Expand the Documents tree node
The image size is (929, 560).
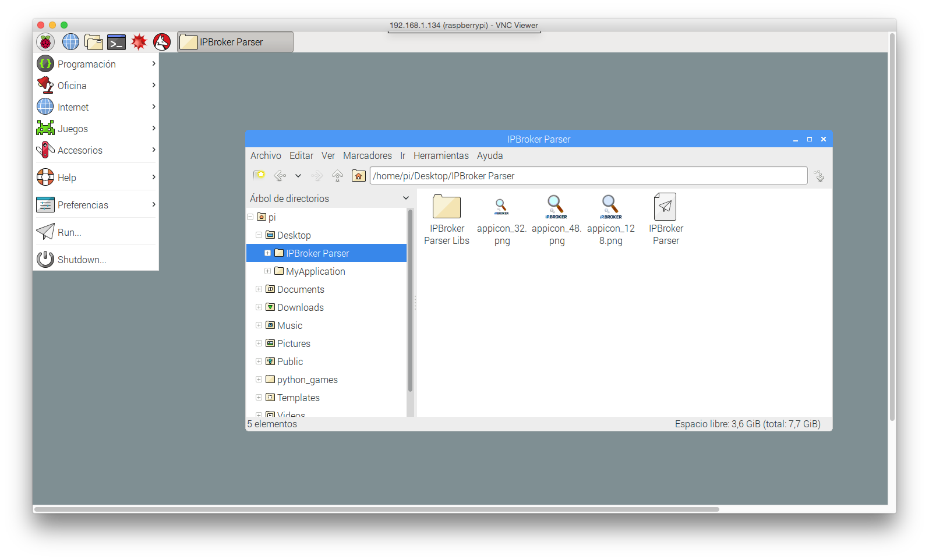click(x=259, y=289)
